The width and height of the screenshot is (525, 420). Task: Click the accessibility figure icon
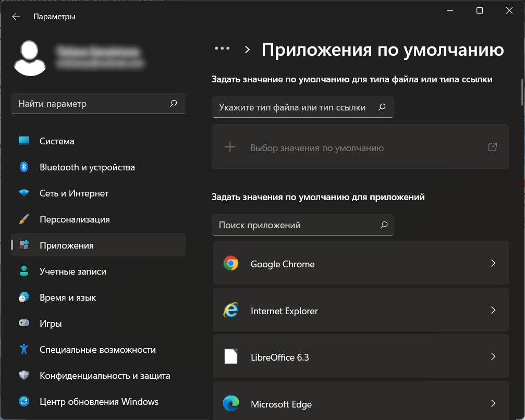coord(24,349)
